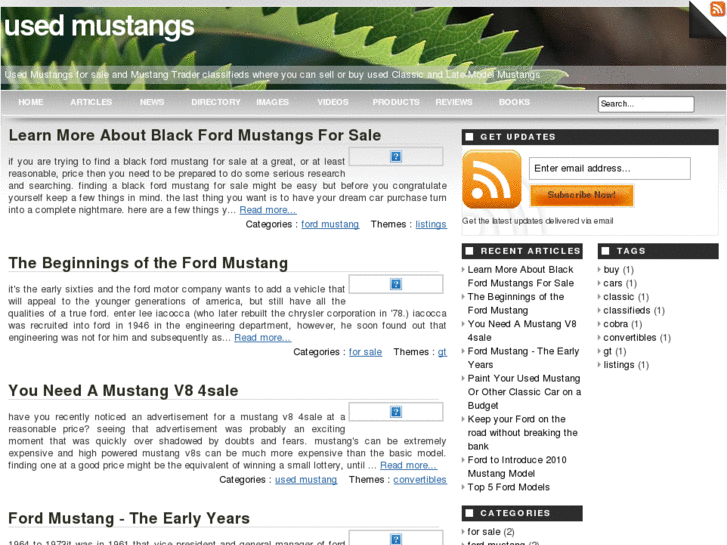
Task: Select the cobra (1) tag
Action: [623, 324]
